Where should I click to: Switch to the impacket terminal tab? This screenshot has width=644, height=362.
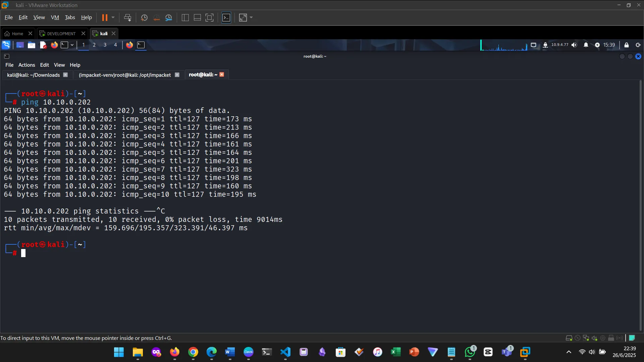pos(126,75)
